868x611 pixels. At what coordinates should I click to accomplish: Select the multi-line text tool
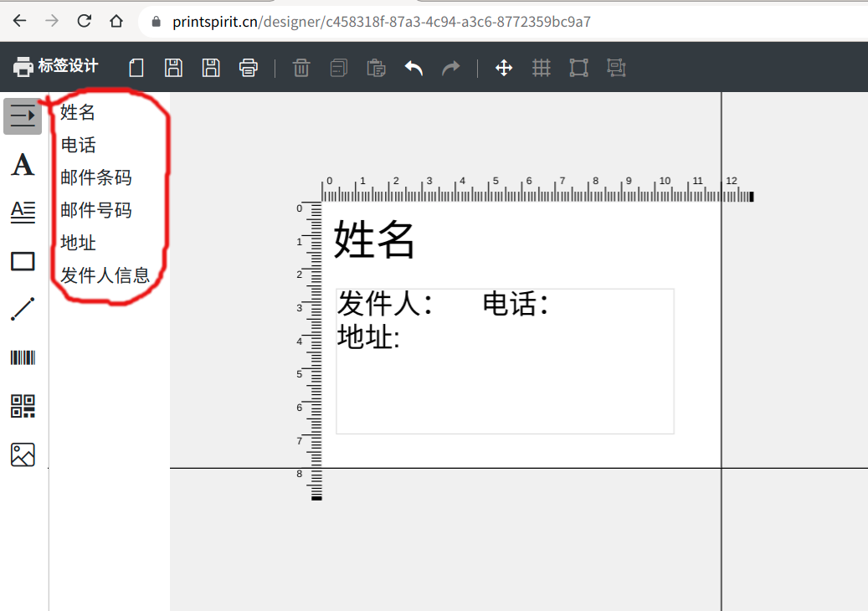click(23, 213)
